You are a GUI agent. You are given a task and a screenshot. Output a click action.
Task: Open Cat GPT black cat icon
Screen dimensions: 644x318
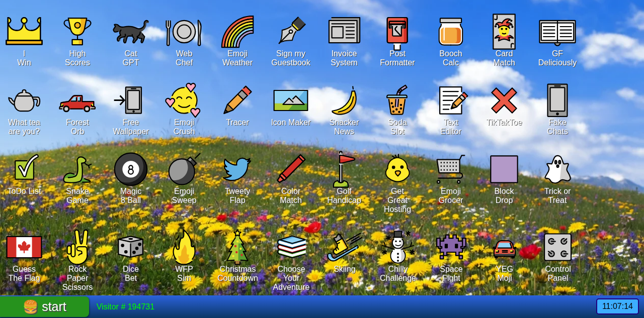coord(131,31)
